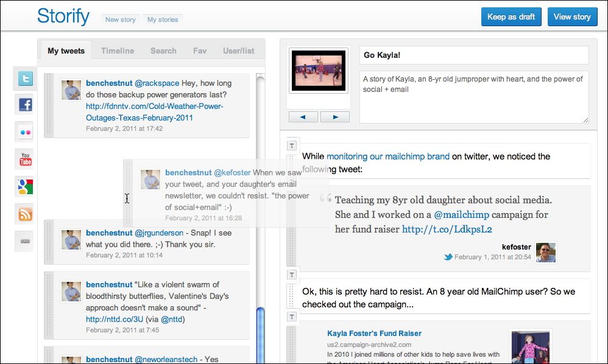Screen dimensions: 608x364
Task: Switch to the Timeline tab
Action: tap(118, 51)
